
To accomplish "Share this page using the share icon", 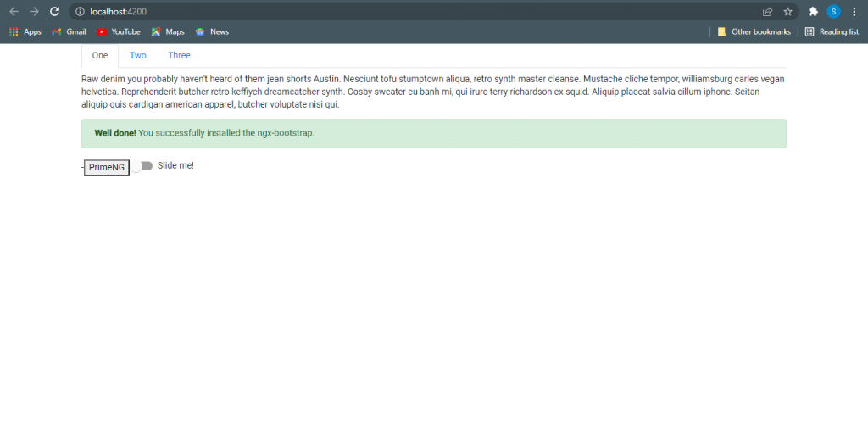I will pyautogui.click(x=767, y=12).
